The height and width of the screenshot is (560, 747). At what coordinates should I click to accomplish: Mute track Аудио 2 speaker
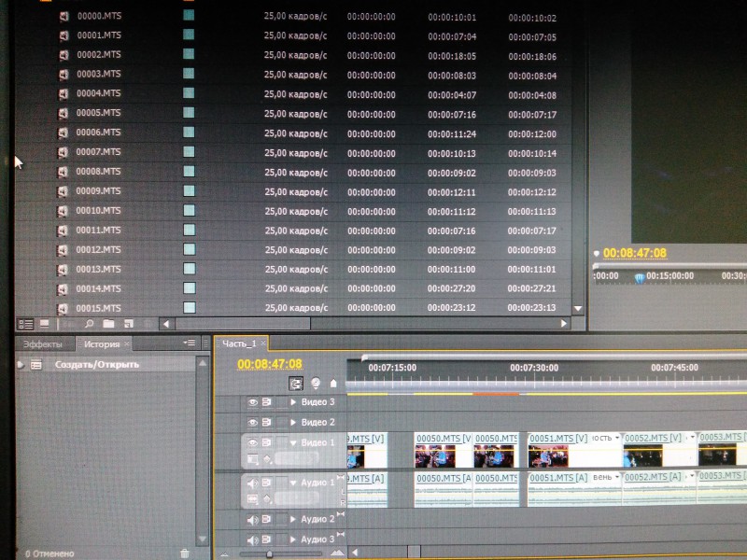tap(252, 520)
